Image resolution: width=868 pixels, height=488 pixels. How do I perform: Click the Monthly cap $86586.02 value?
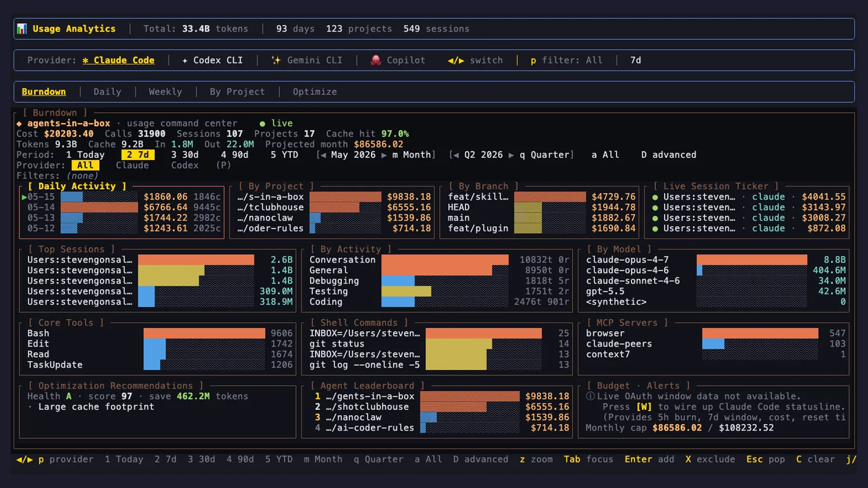pyautogui.click(x=677, y=428)
